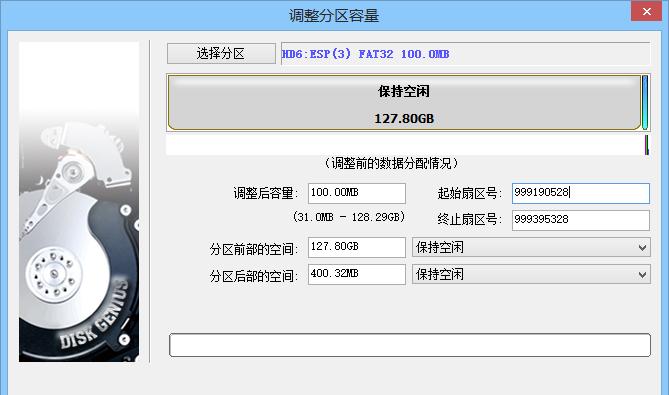The height and width of the screenshot is (395, 669).
Task: Edit the 起始扇区号 sector number field
Action: [x=581, y=193]
